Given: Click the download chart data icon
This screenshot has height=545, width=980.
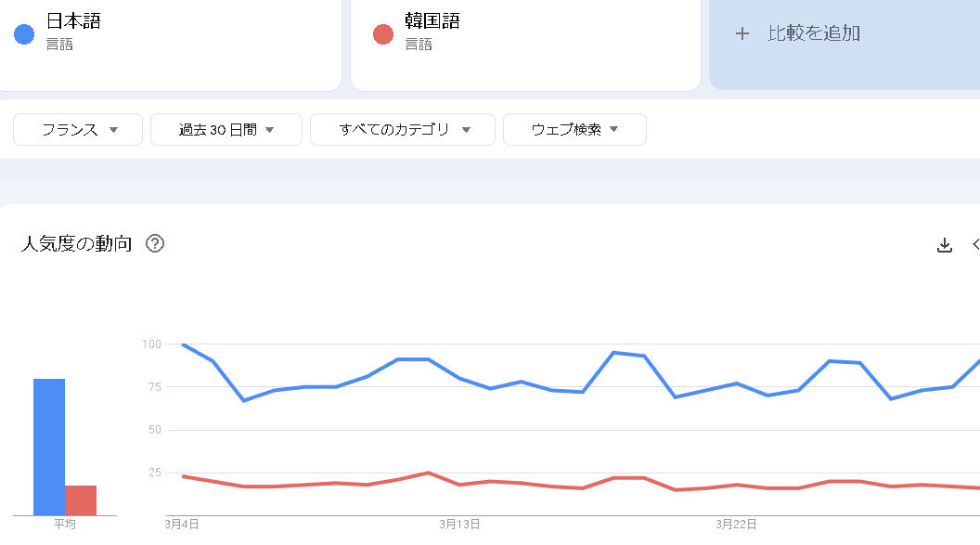Looking at the screenshot, I should [945, 245].
